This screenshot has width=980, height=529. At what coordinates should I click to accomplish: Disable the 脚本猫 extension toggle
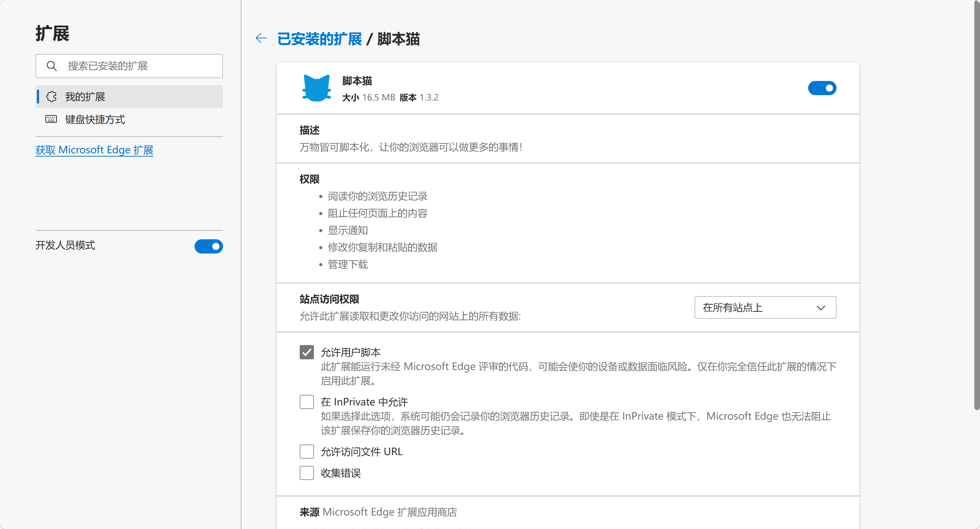(822, 88)
